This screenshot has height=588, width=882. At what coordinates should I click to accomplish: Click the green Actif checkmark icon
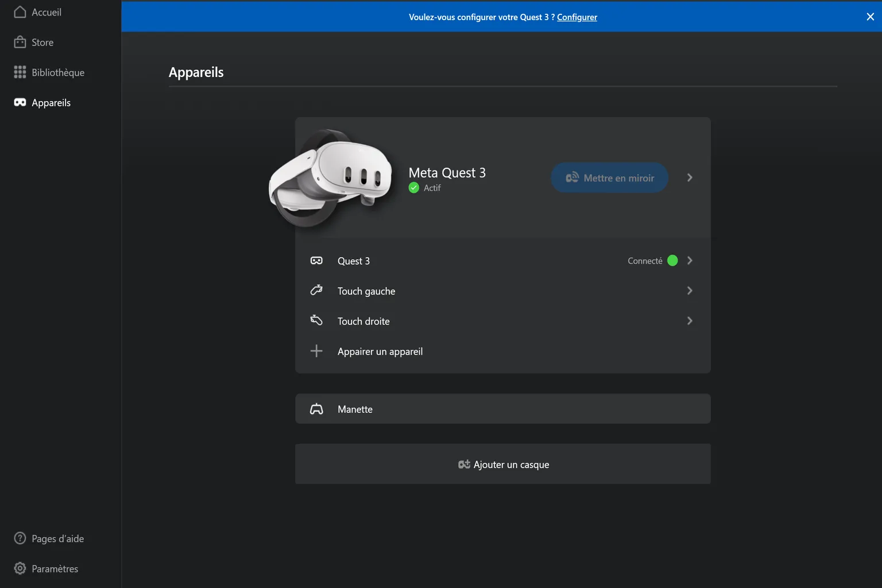point(414,188)
